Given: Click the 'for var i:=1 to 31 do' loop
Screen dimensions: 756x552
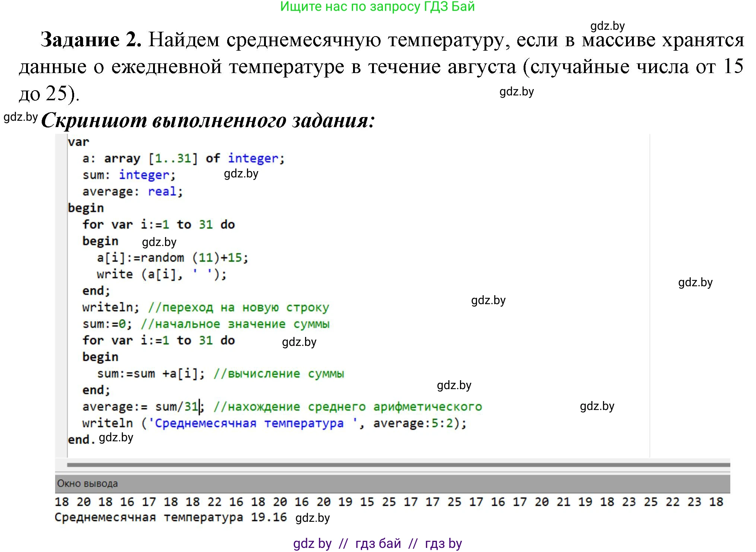Looking at the screenshot, I should click(158, 224).
